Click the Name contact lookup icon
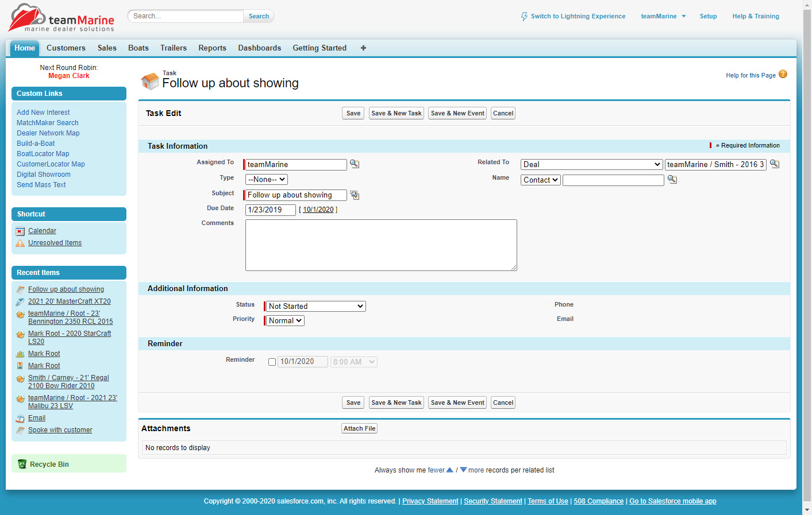 pyautogui.click(x=672, y=180)
